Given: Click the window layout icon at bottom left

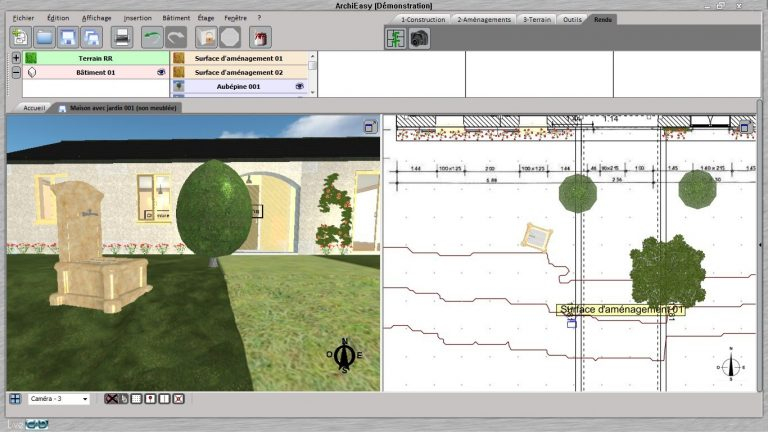Looking at the screenshot, I should [x=15, y=399].
